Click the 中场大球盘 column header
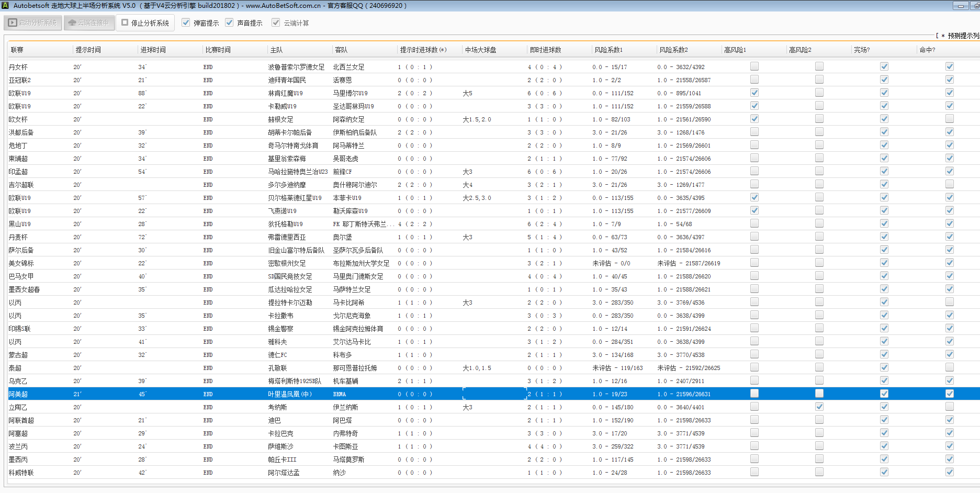This screenshot has height=493, width=980. click(x=480, y=50)
